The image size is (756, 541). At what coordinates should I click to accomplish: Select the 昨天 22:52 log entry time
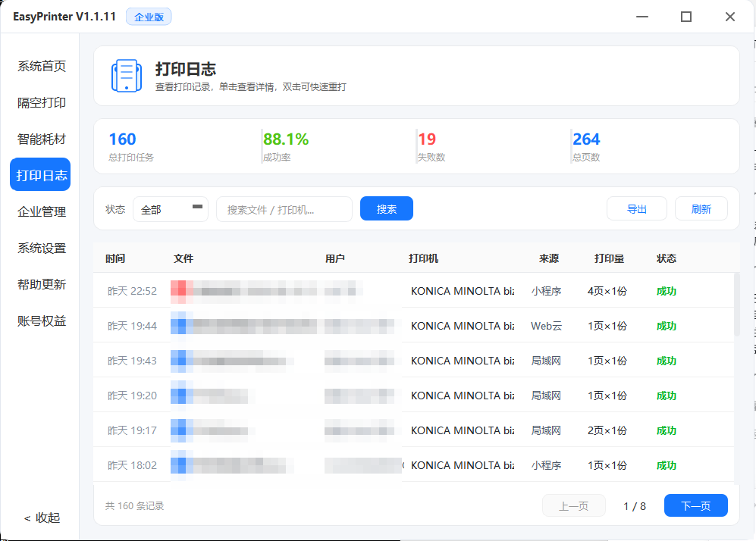tap(132, 291)
